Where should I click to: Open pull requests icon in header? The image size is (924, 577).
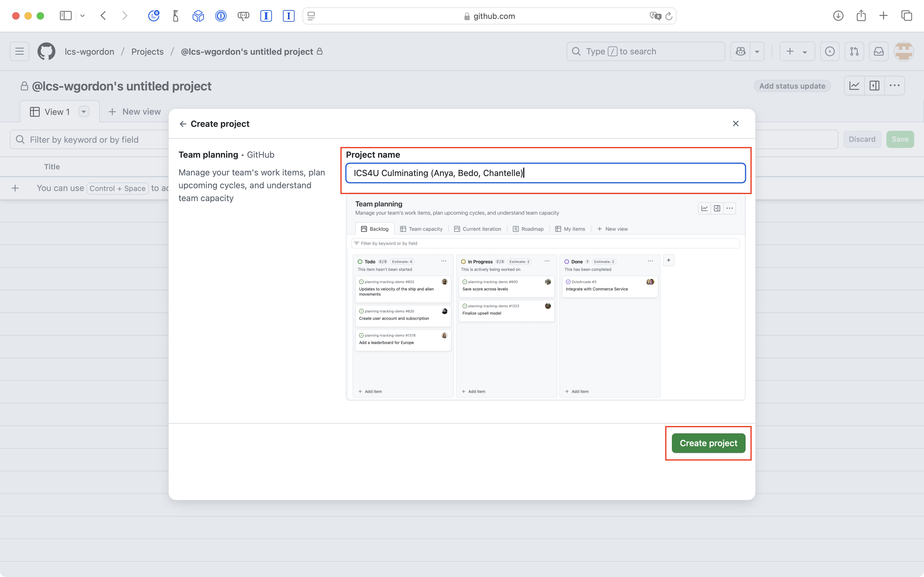coord(854,52)
